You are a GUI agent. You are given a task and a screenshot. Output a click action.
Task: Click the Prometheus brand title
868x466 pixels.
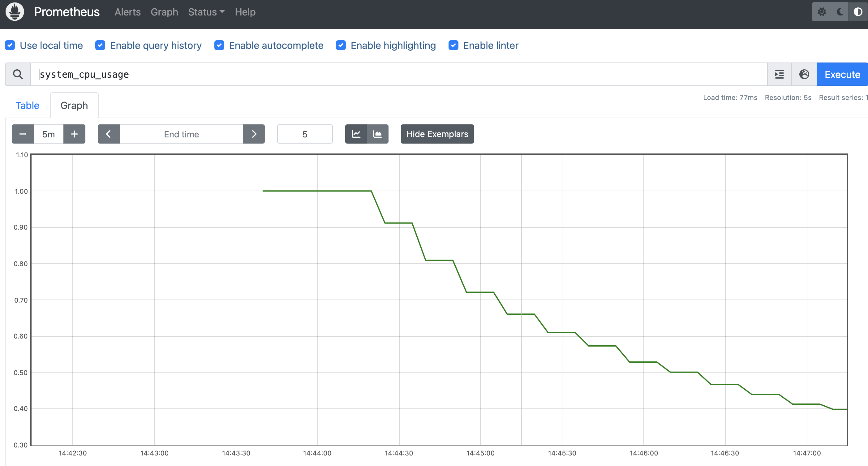67,12
